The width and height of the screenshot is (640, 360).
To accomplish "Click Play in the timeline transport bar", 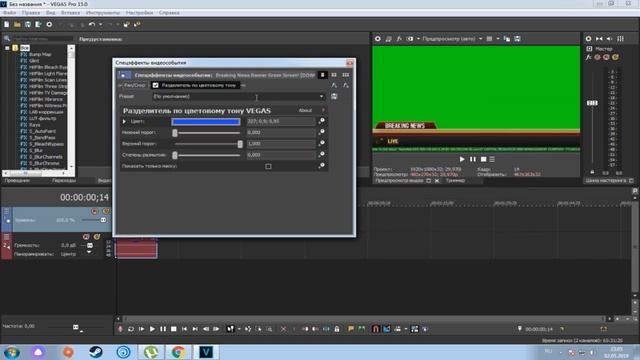I will click(152, 329).
